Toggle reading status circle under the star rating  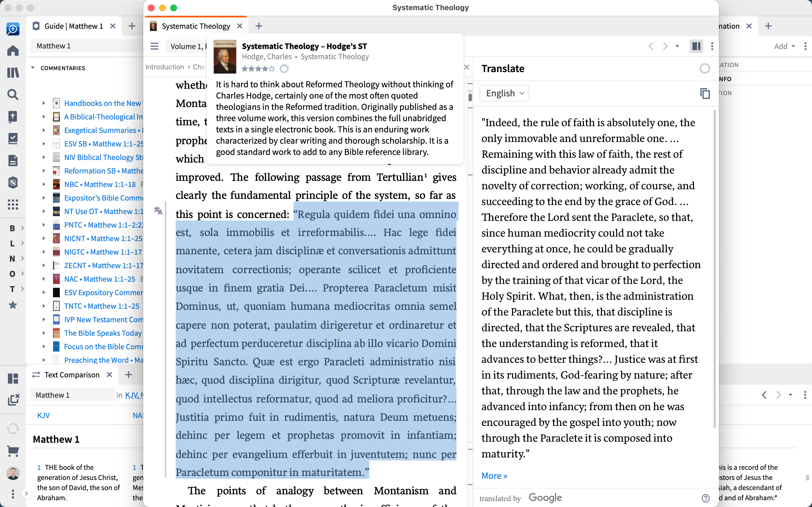(284, 69)
